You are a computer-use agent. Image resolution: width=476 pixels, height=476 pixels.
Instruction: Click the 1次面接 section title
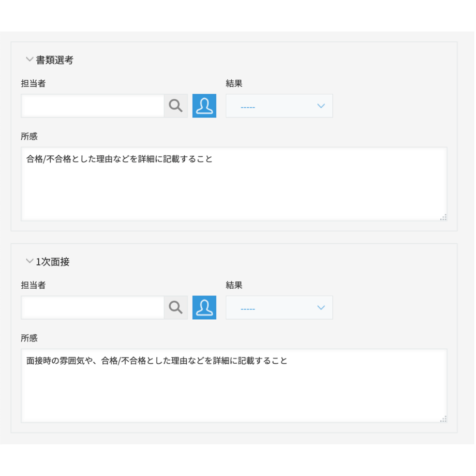click(53, 261)
